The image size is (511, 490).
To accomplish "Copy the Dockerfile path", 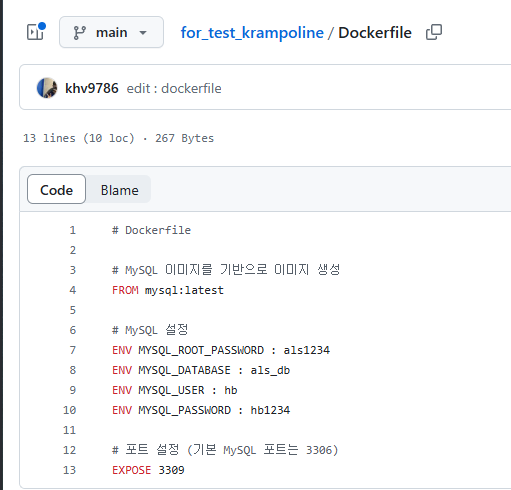I will pos(434,32).
